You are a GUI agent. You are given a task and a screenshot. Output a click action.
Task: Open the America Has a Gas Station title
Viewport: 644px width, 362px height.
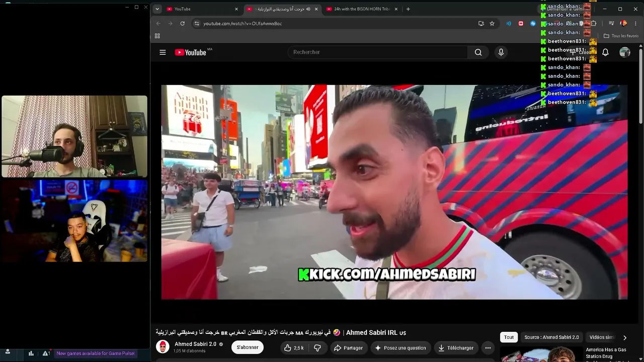(606, 353)
